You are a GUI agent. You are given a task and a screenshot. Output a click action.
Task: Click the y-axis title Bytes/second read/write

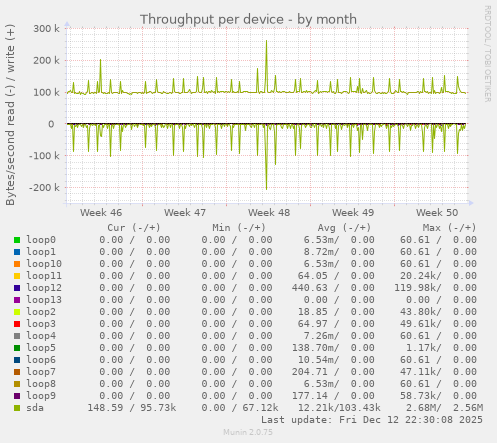coord(10,115)
